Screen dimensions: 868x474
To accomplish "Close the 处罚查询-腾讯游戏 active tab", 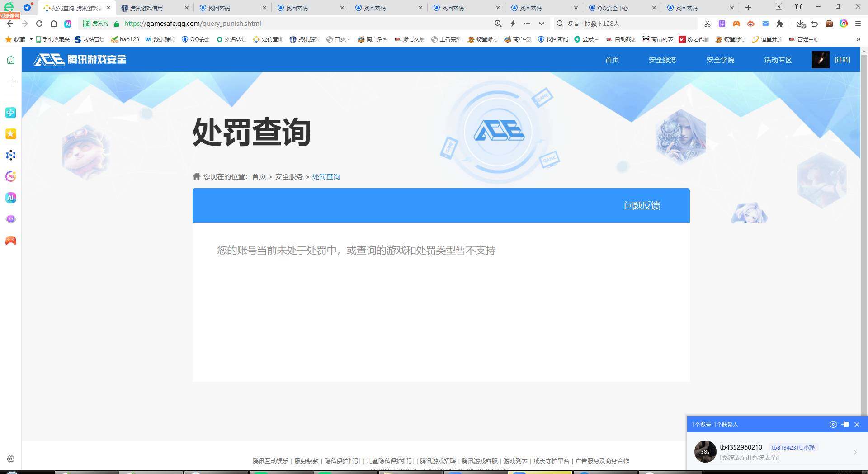I will pos(108,8).
